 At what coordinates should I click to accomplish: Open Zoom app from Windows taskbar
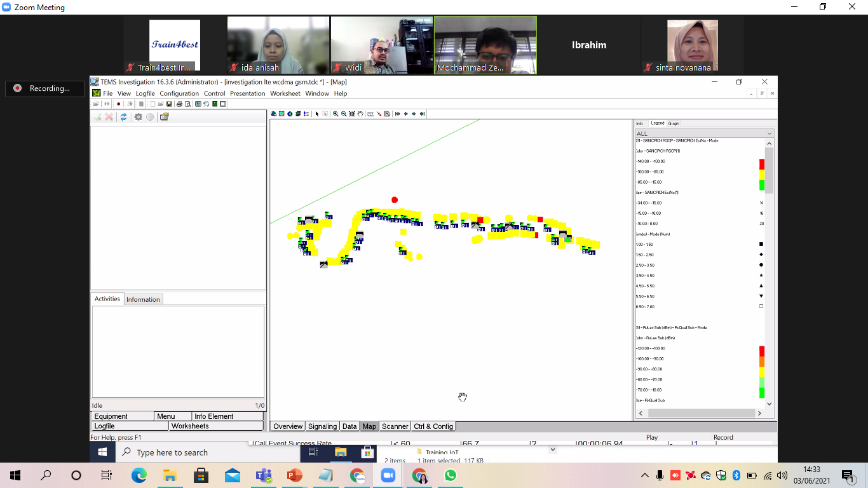coord(388,475)
